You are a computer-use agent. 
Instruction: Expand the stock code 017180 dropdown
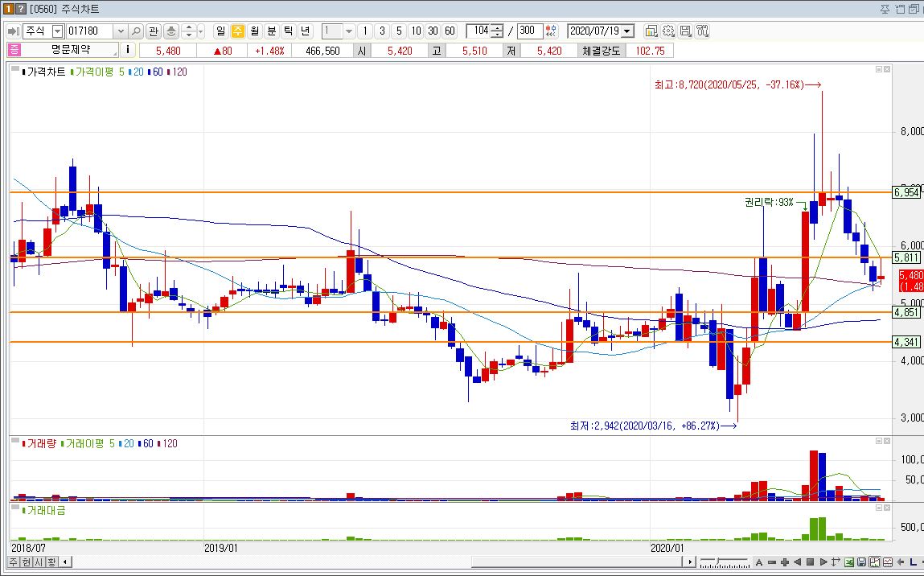click(x=121, y=31)
